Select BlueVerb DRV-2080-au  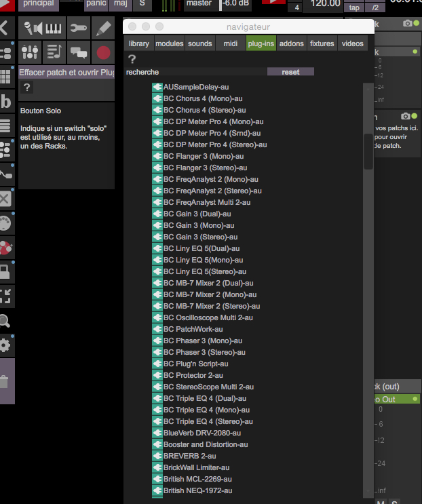[202, 433]
